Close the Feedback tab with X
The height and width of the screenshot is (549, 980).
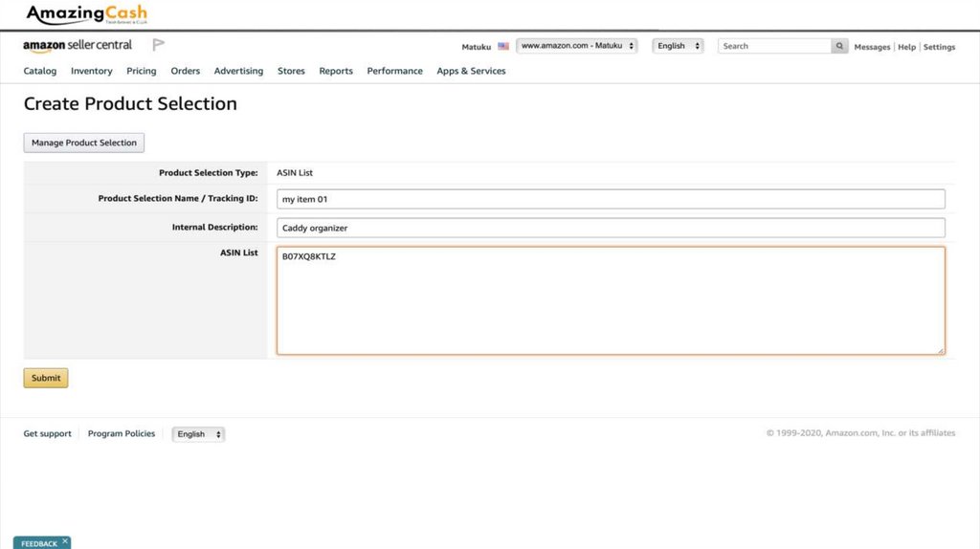click(x=65, y=541)
